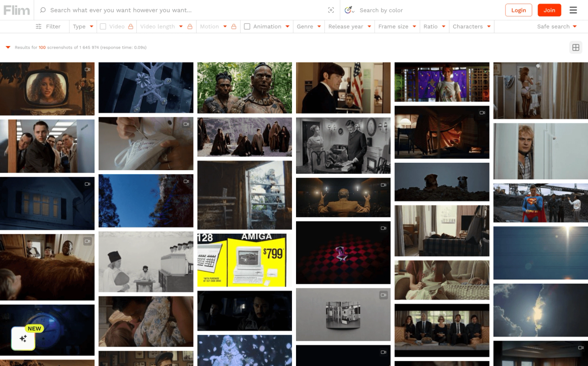Click video camera icon on grey building model thumbnail
Screen dimensions: 588x366
pyautogui.click(x=383, y=295)
